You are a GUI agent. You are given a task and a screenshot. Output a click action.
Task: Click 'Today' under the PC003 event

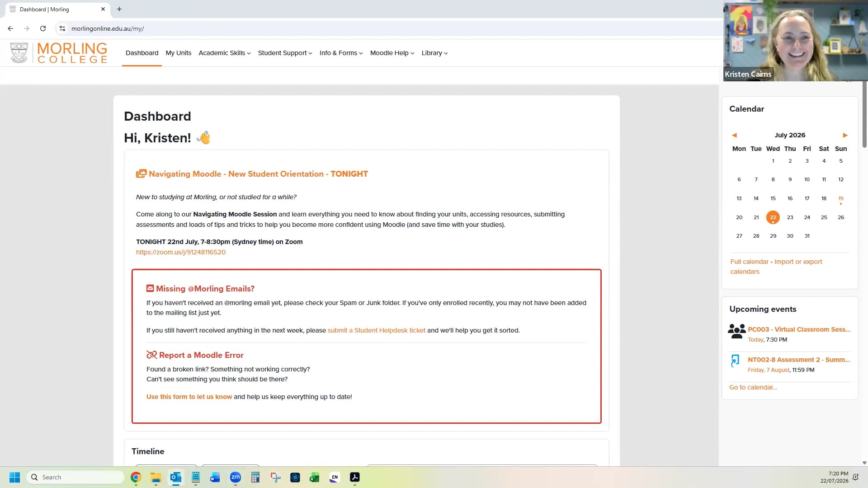pyautogui.click(x=755, y=340)
